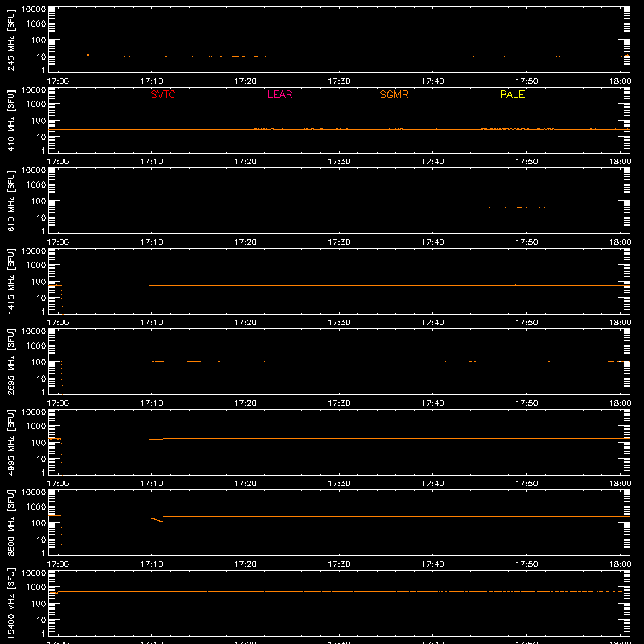Click 17:50 tick under the 410 MHz panel
Screen dimensions: 644x644
[526, 162]
